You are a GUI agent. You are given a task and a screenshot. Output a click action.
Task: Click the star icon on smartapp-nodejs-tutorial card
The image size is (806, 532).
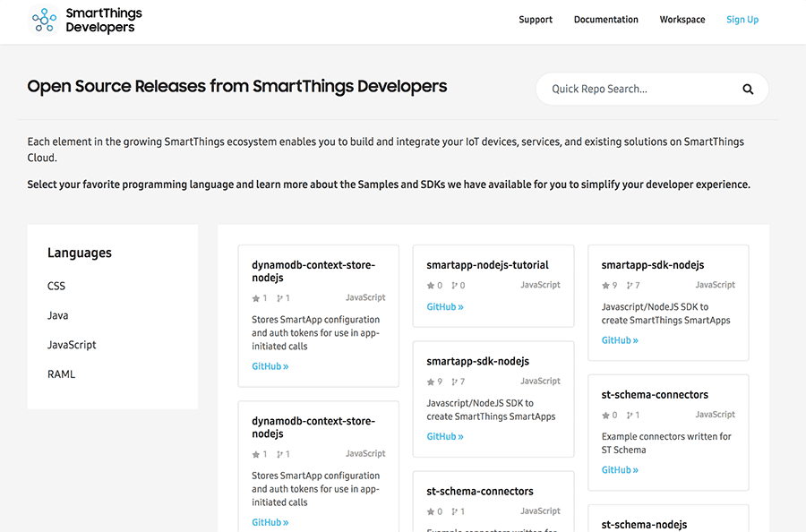coord(431,286)
